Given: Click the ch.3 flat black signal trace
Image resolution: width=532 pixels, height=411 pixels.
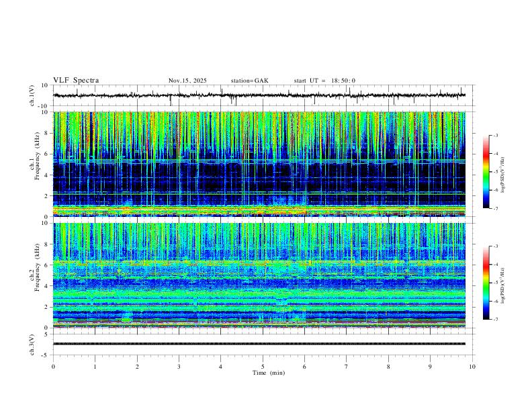Looking at the screenshot, I should [x=259, y=344].
